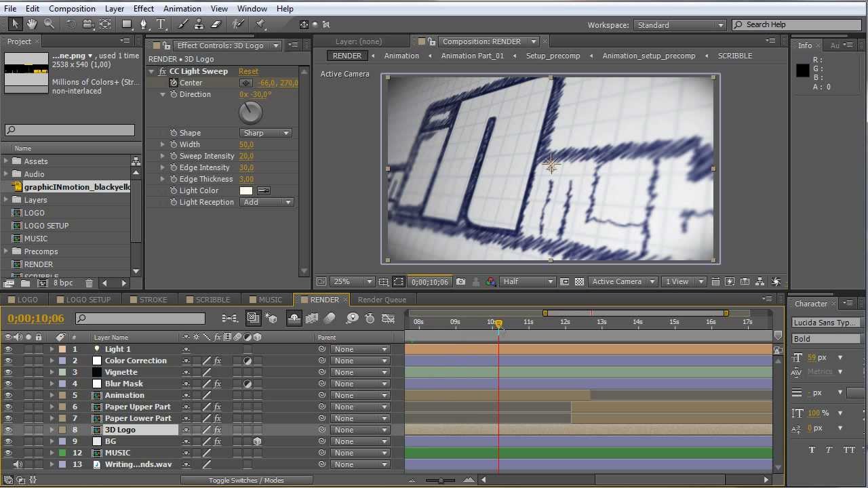Select the Pen tool
Image resolution: width=868 pixels, height=488 pixels.
(143, 24)
